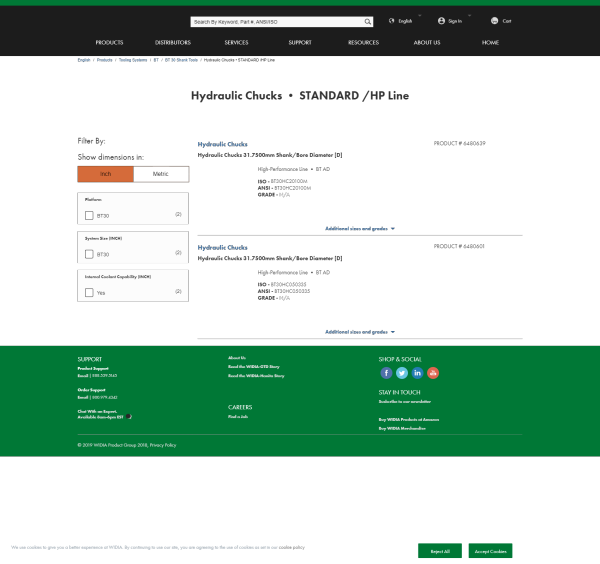Click English breadcrumb link

(x=84, y=60)
